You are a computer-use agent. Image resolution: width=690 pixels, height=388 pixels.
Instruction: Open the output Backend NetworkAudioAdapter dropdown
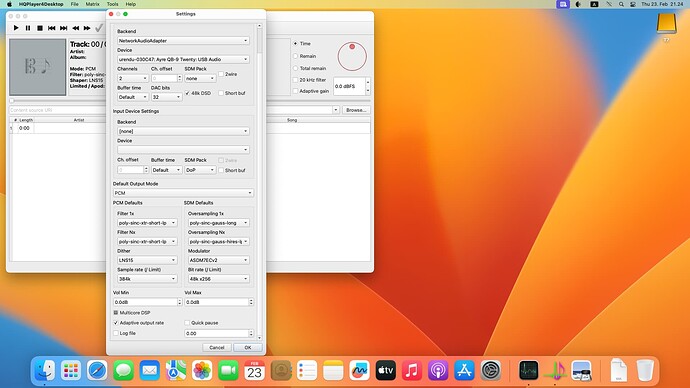[183, 40]
